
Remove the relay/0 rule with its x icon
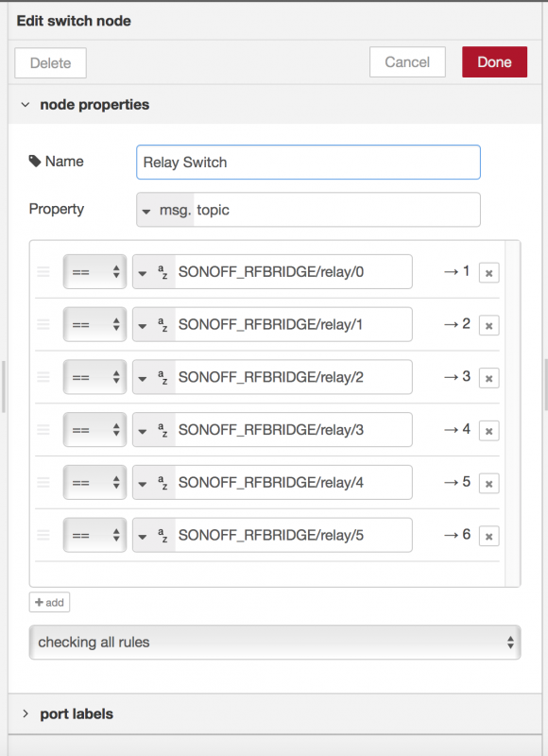(x=488, y=273)
